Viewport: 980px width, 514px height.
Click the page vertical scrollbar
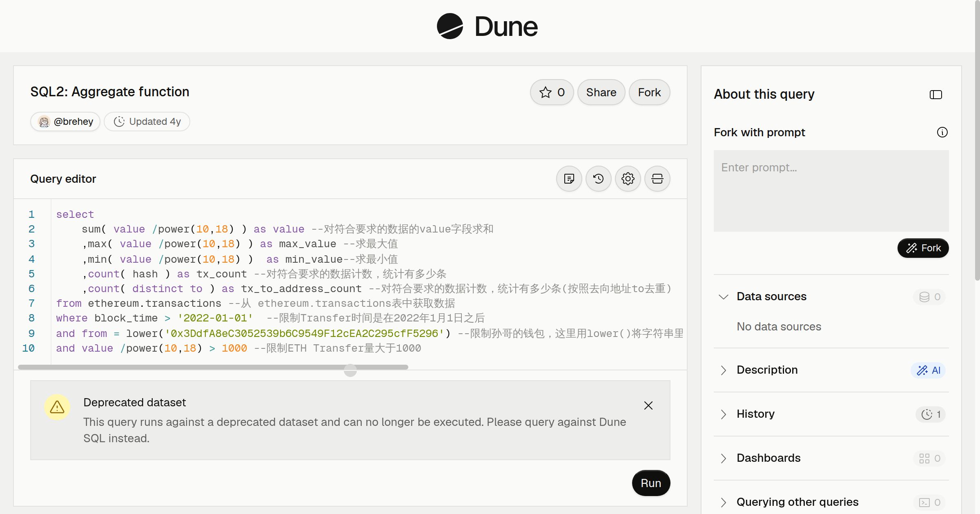977,141
